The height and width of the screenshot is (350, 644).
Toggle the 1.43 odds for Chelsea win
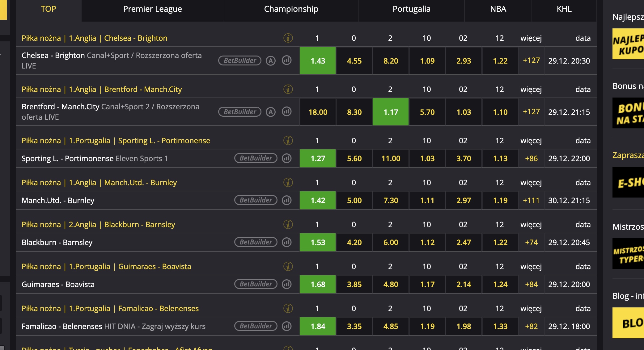[x=318, y=60]
